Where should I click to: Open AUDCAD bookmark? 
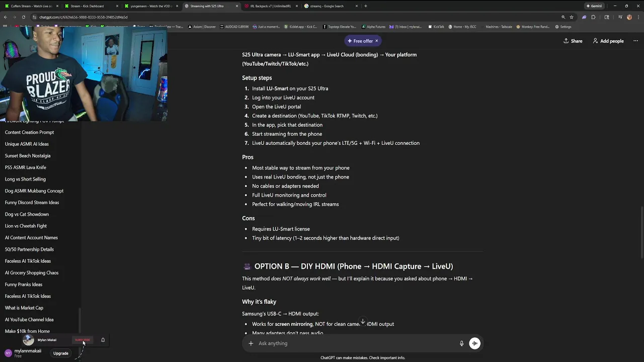pos(234,27)
